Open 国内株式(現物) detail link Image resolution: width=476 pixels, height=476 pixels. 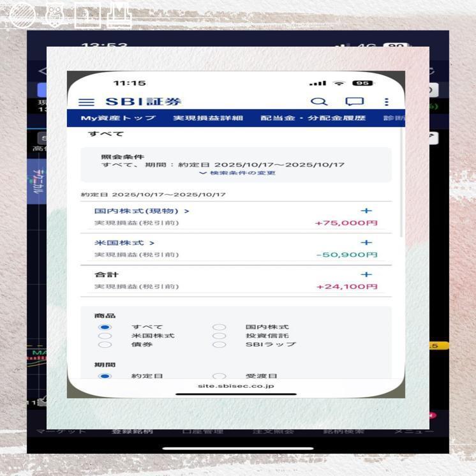tap(142, 211)
